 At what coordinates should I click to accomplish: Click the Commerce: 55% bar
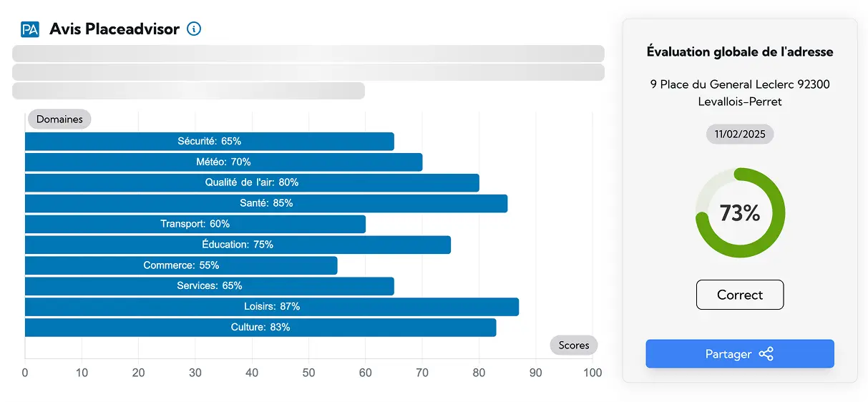tap(181, 265)
